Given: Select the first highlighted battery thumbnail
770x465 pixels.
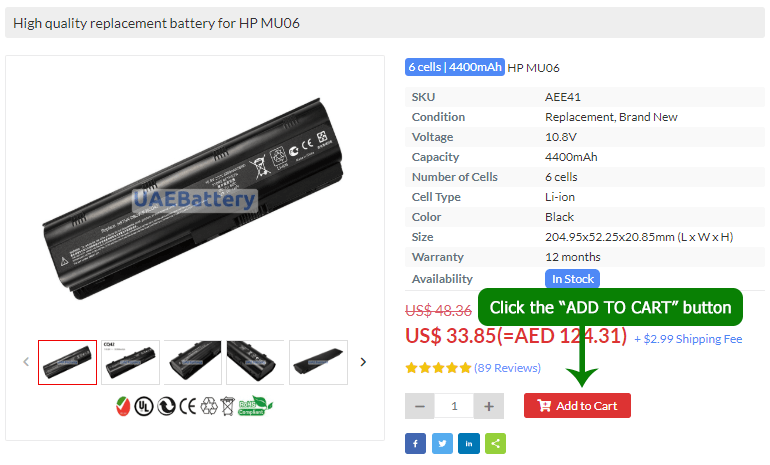Looking at the screenshot, I should (x=67, y=362).
